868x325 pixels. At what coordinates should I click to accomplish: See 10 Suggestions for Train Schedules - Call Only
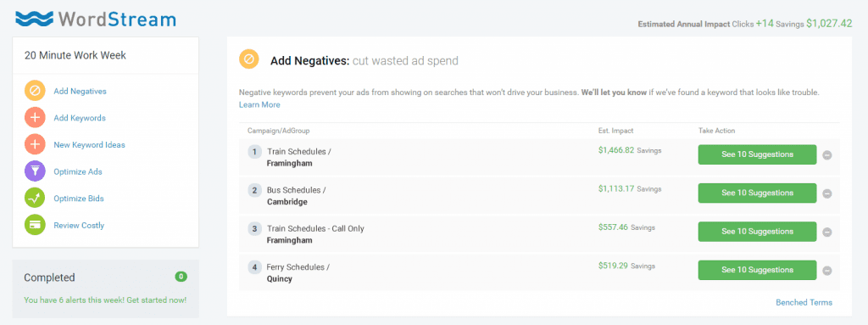[x=757, y=232]
